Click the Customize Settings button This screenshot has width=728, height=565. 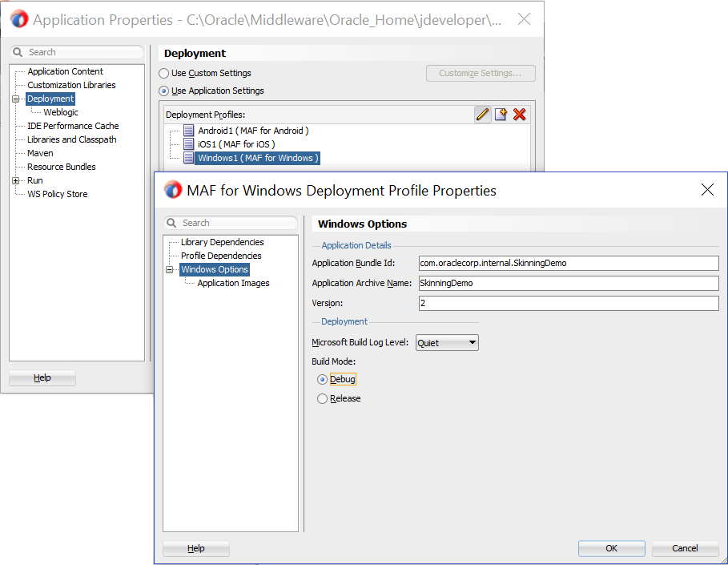pyautogui.click(x=481, y=74)
